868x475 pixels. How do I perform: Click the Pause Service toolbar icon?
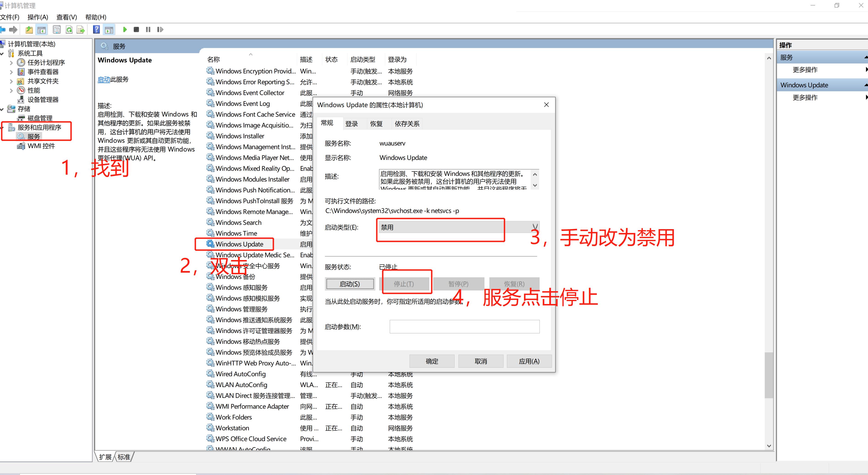[x=148, y=30]
